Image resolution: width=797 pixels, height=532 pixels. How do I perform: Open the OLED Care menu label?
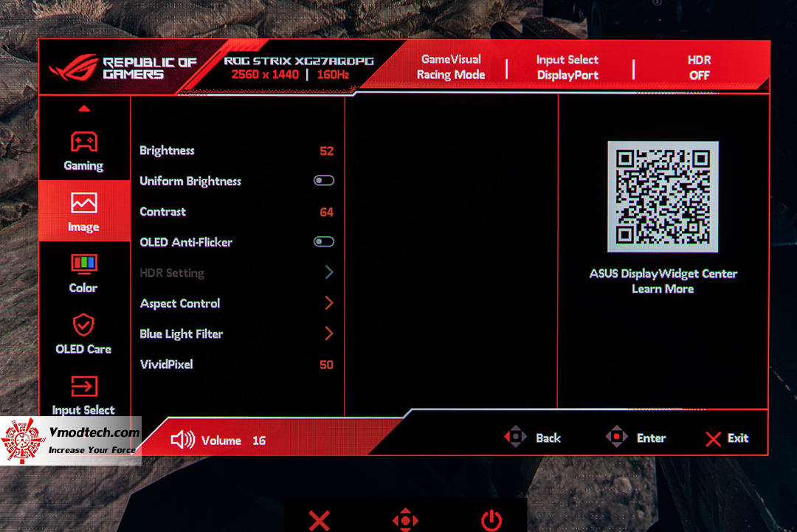tap(83, 349)
